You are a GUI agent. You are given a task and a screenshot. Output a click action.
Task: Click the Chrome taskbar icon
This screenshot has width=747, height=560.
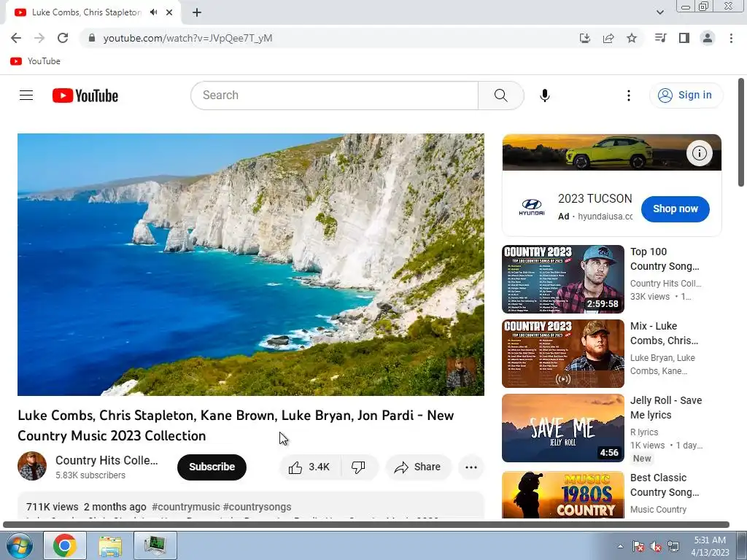pos(65,545)
